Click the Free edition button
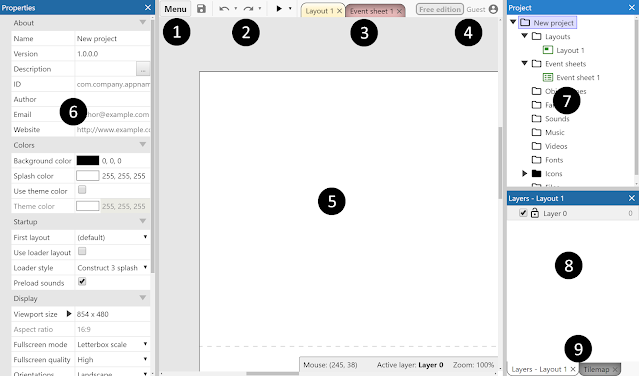The image size is (639, 376). coord(440,9)
